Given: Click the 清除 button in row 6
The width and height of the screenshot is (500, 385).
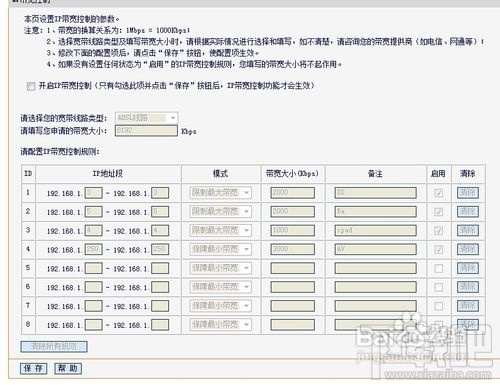Looking at the screenshot, I should pyautogui.click(x=468, y=287).
